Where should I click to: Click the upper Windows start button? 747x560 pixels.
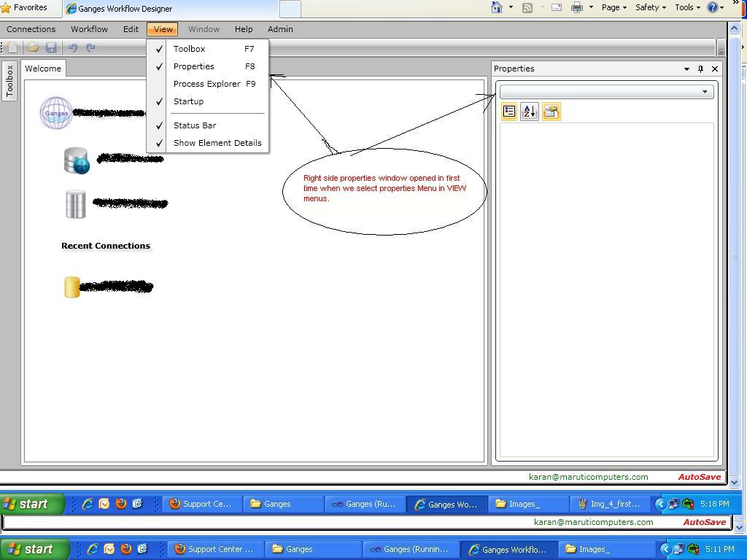[32, 504]
